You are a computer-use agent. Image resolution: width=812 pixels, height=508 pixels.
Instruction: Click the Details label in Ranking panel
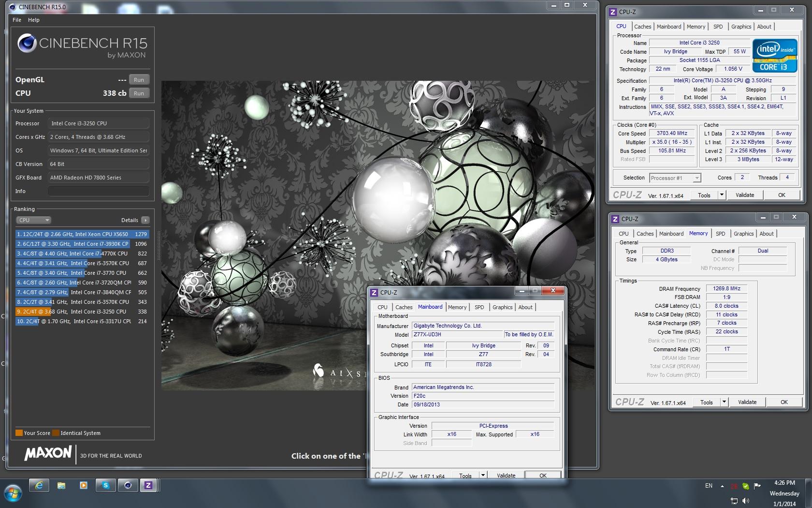(130, 220)
